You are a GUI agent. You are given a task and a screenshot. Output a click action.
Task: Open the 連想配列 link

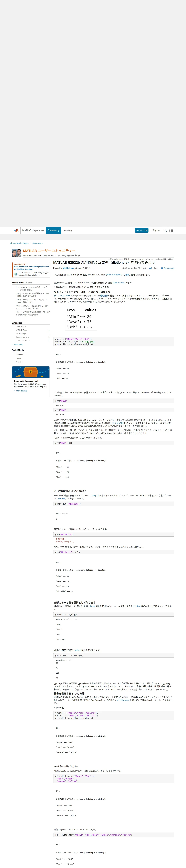coord(104,296)
